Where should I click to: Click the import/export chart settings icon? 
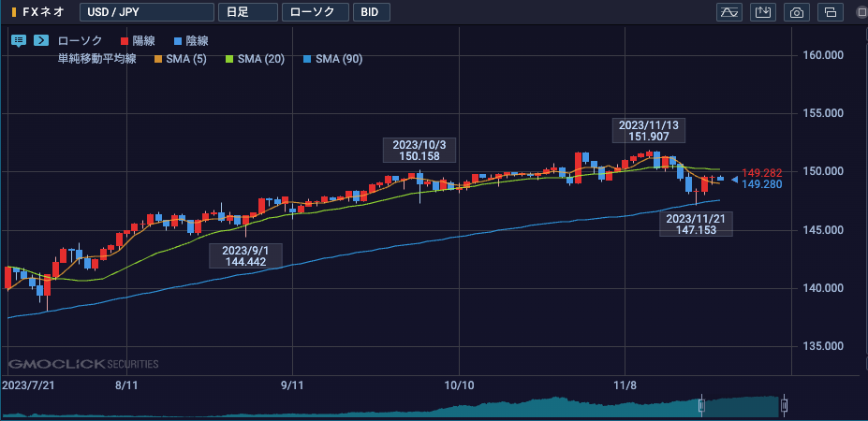click(763, 12)
